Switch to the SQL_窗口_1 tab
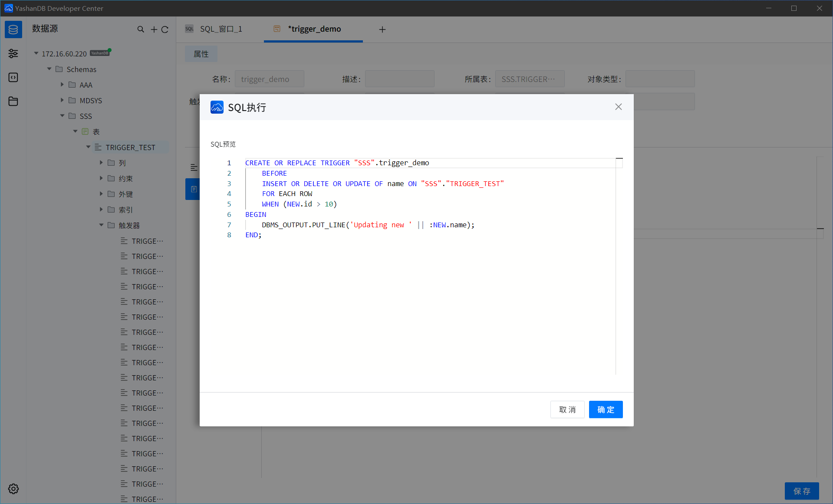833x504 pixels. [x=221, y=29]
